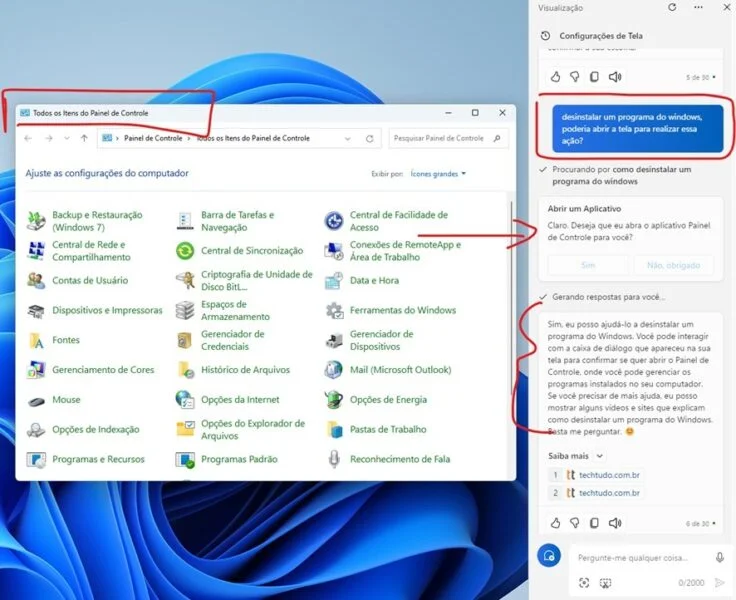Expand the address bar history dropdown
The width and height of the screenshot is (736, 600).
347,138
